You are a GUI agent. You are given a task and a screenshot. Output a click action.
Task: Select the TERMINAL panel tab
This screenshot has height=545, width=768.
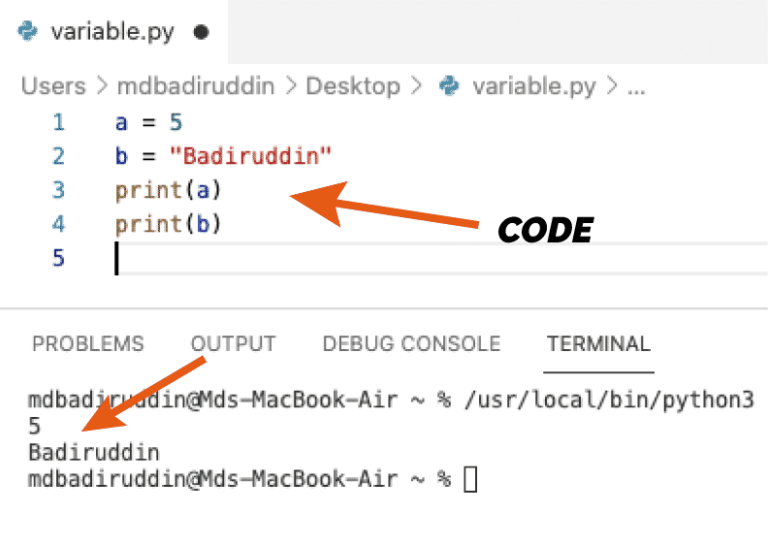[599, 344]
